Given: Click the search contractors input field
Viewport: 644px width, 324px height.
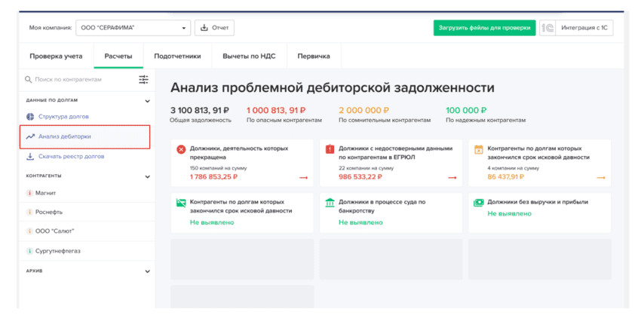Looking at the screenshot, I should [x=79, y=80].
